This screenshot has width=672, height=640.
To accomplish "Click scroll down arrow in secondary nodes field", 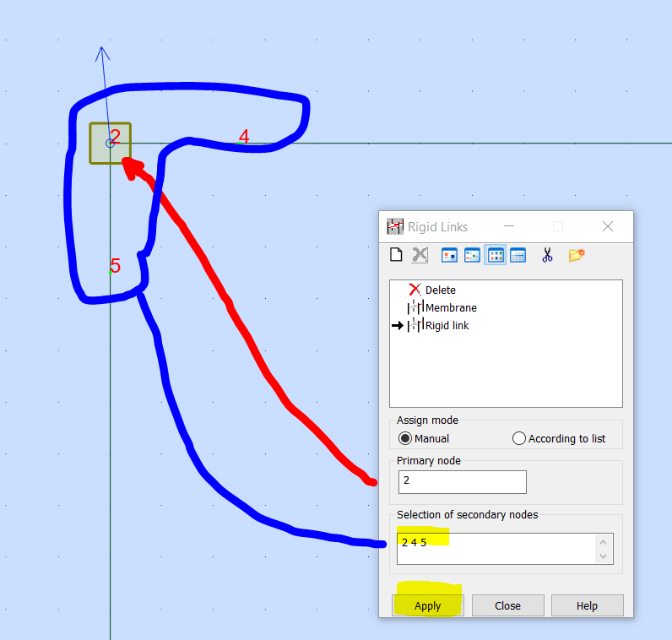I will tap(603, 556).
